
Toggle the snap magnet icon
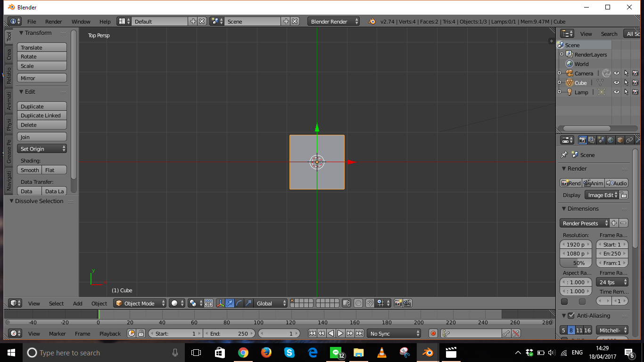point(371,303)
